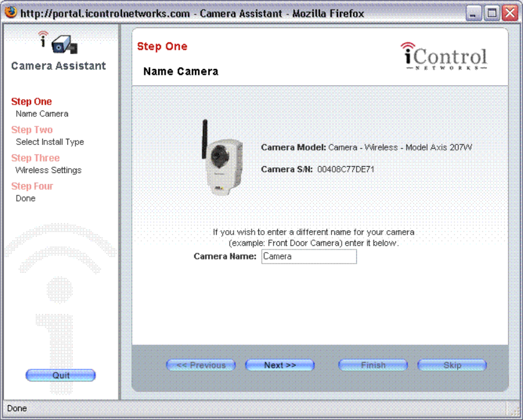Click the Done status bar text
The height and width of the screenshot is (420, 523).
click(x=17, y=408)
